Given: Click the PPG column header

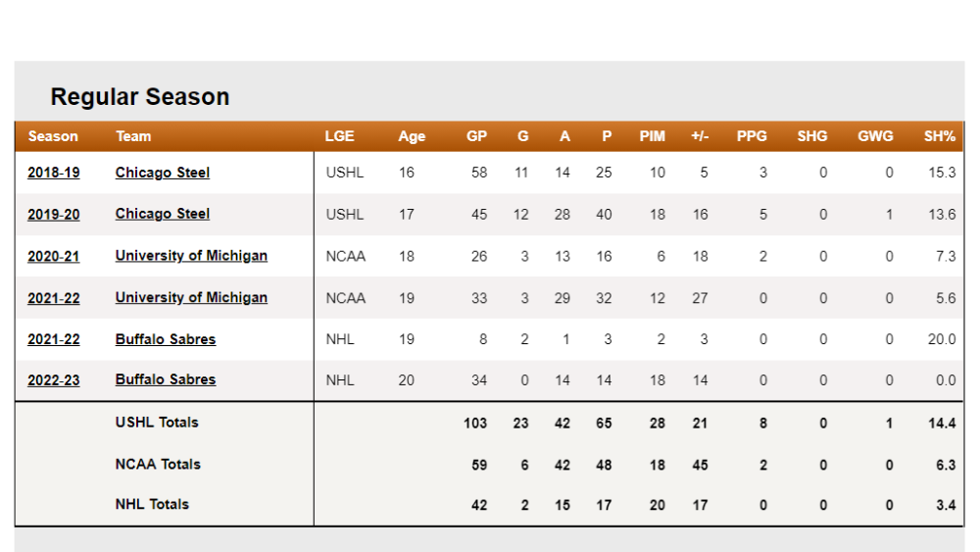Looking at the screenshot, I should [x=752, y=136].
